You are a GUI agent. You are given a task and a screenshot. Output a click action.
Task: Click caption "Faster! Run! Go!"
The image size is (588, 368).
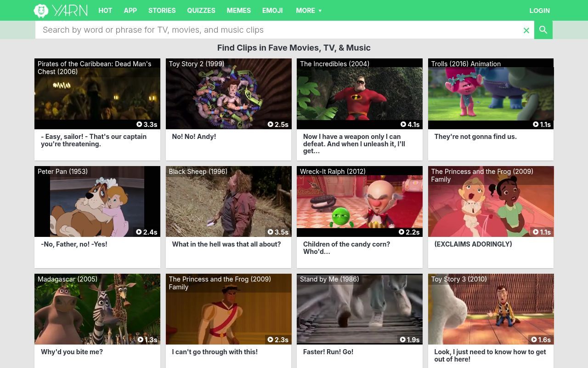(328, 352)
